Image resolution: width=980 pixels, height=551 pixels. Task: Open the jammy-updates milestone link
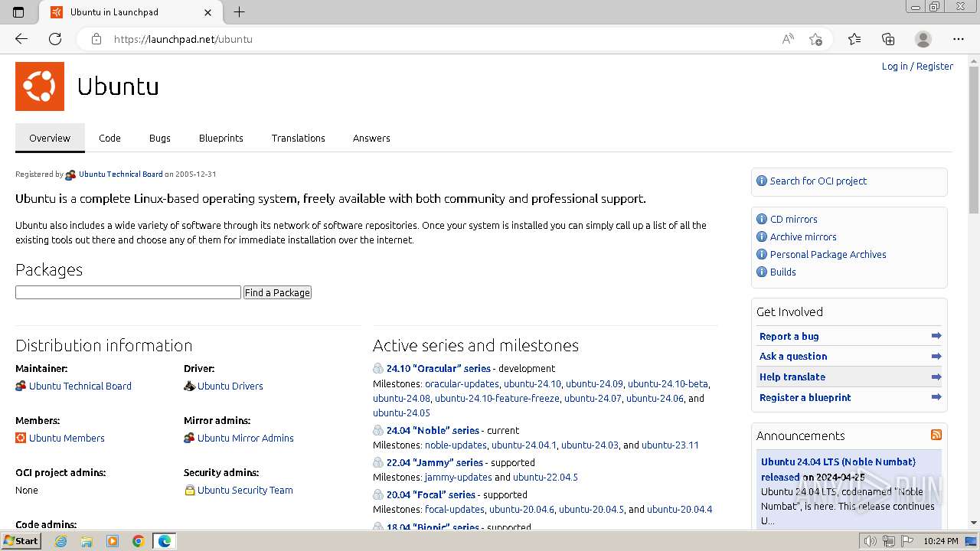[x=459, y=477]
